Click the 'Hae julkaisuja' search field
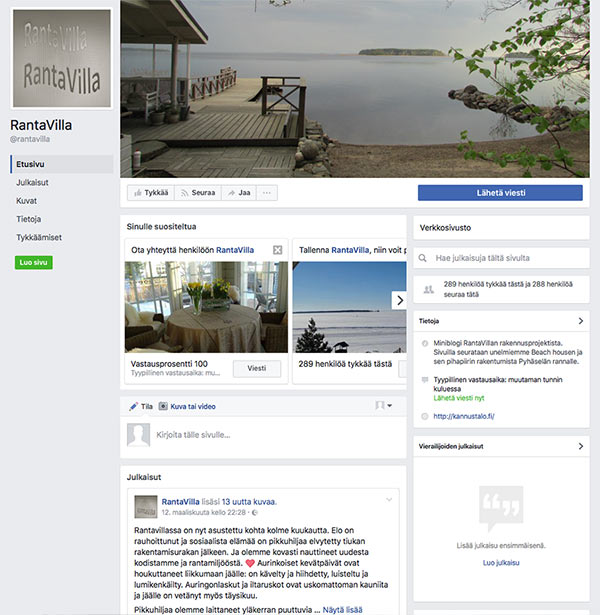The height and width of the screenshot is (615, 600). pos(502,258)
